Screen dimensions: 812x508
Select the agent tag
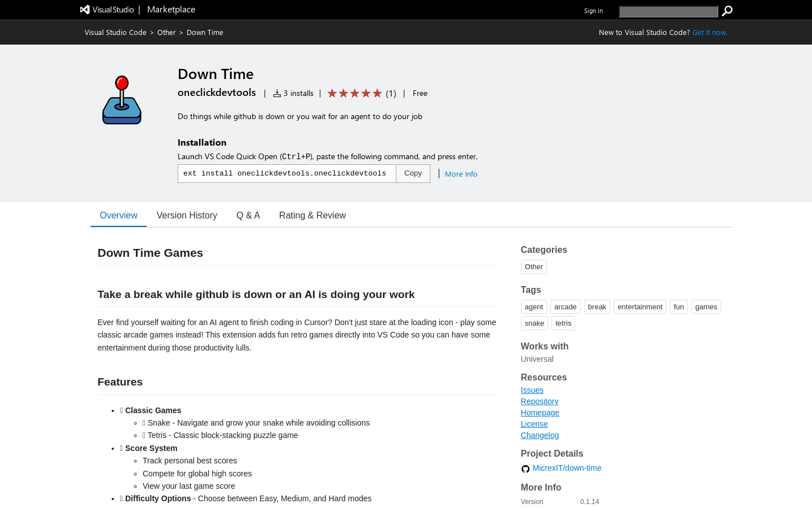click(x=533, y=307)
